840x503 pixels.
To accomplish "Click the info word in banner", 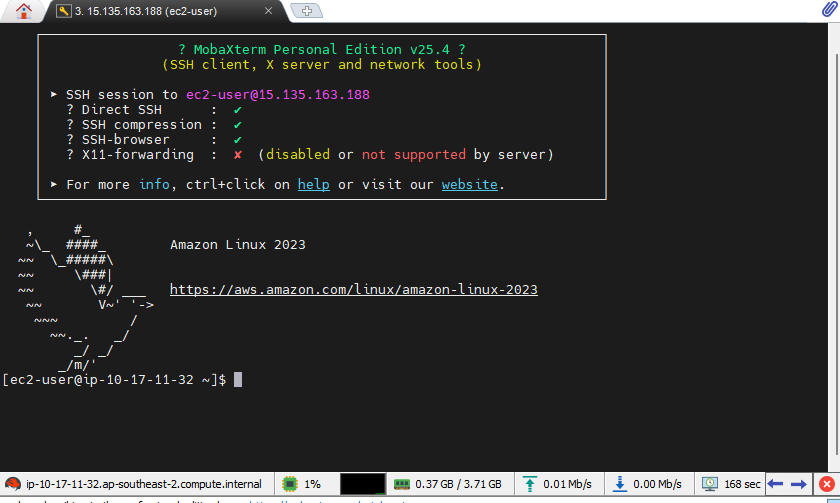I will [x=154, y=184].
